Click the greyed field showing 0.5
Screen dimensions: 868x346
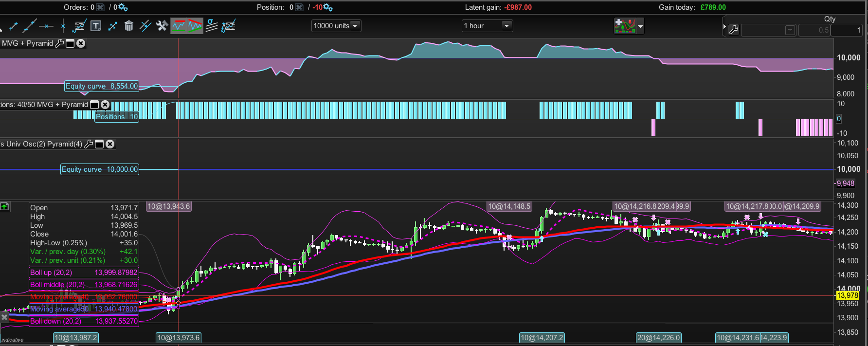[x=814, y=30]
